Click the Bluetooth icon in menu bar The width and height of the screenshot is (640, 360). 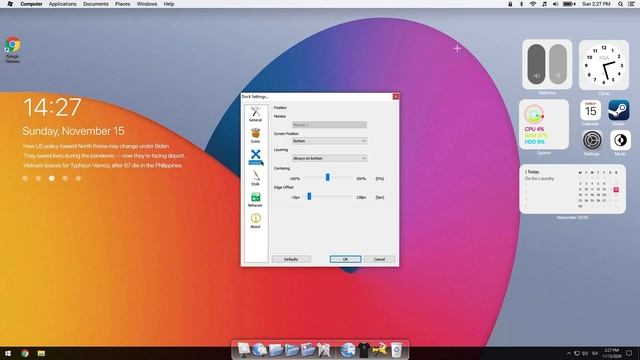(x=521, y=4)
